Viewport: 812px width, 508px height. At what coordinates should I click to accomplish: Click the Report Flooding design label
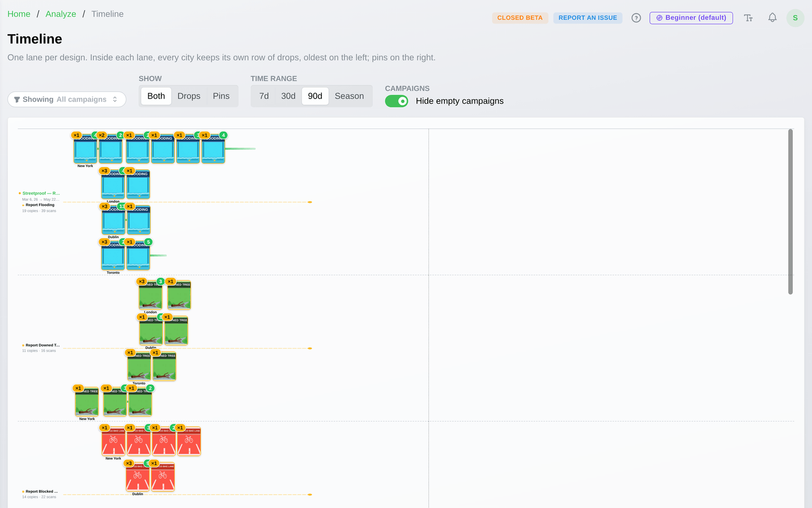[x=40, y=205]
